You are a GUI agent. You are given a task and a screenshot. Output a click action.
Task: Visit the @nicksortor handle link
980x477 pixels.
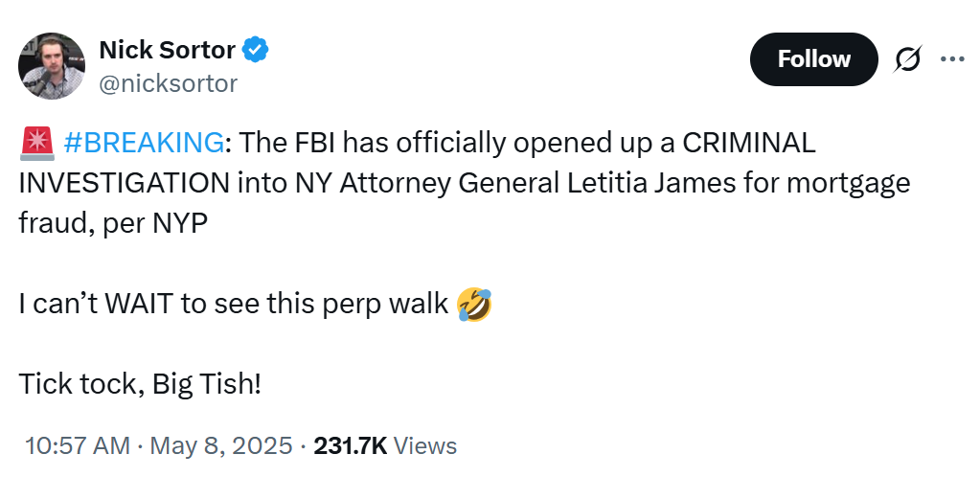[x=169, y=83]
